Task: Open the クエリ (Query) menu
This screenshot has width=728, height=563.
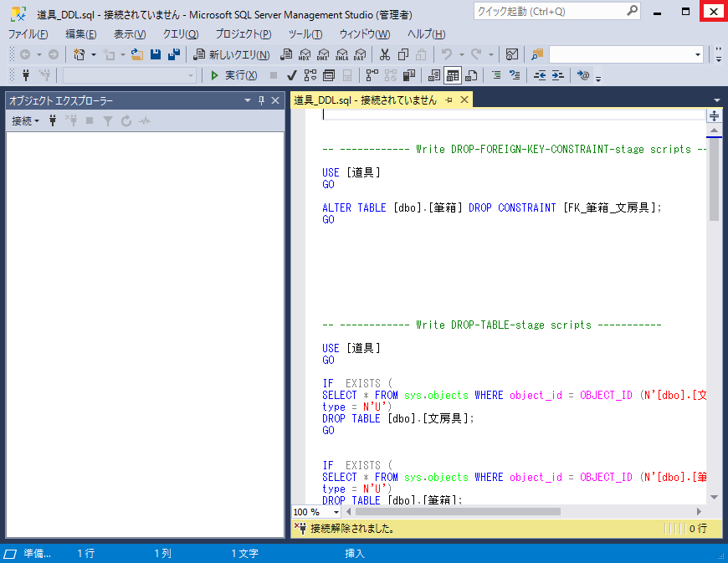Action: click(181, 34)
